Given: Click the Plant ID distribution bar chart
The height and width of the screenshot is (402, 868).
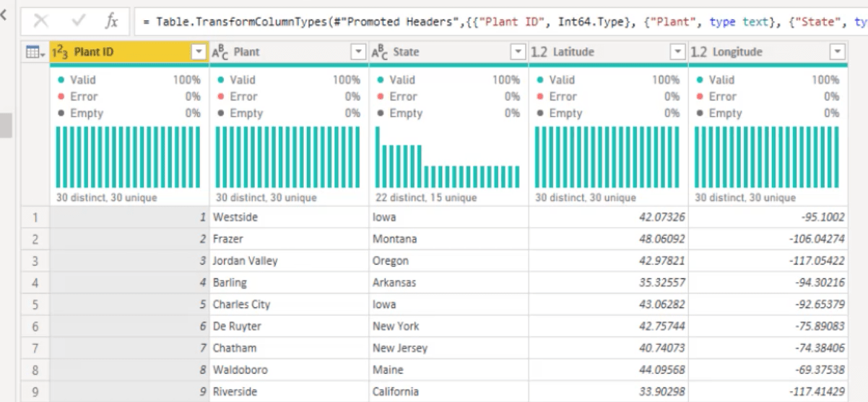Looking at the screenshot, I should (x=129, y=157).
